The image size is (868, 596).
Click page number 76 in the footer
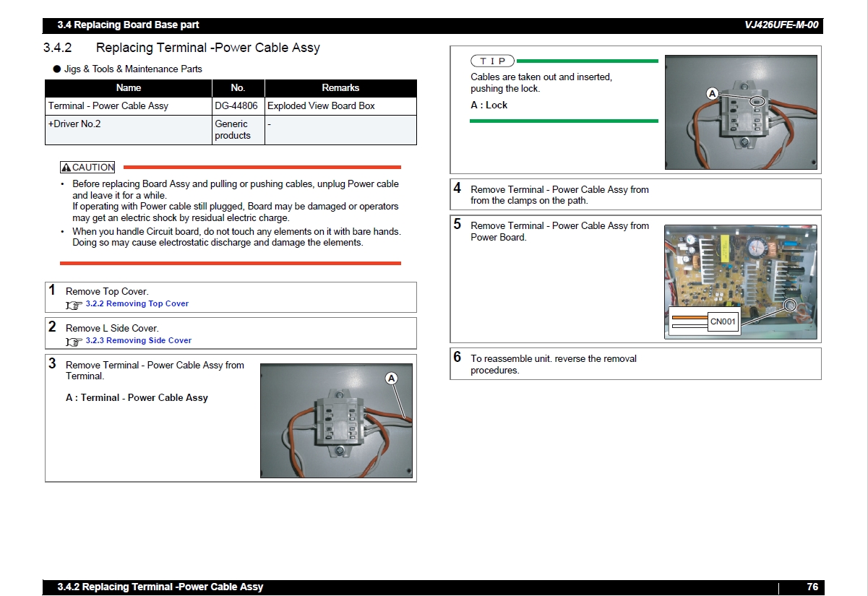(812, 587)
